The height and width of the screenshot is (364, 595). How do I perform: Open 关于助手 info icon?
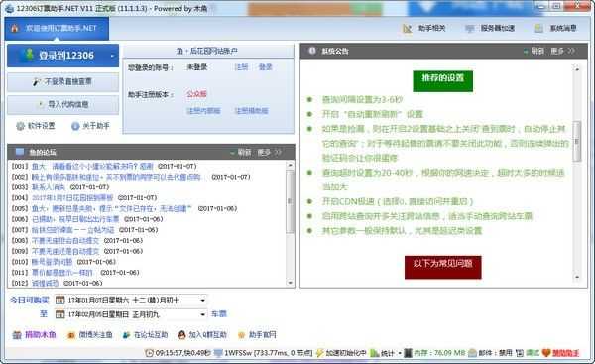point(75,126)
